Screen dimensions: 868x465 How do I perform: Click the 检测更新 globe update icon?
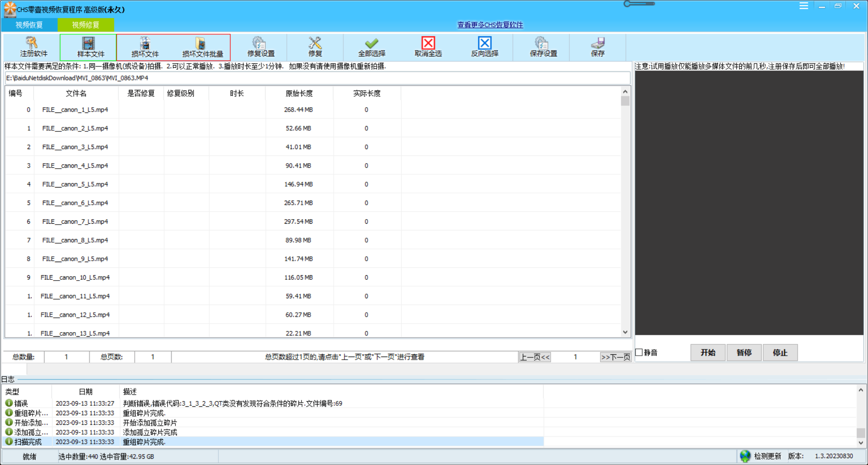coord(745,456)
